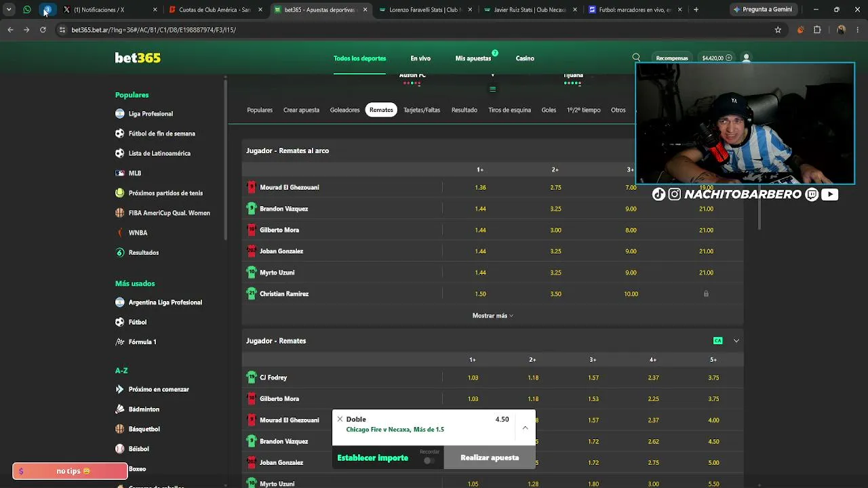
Task: Select the Tarjetas/Faltas market tab
Action: point(422,110)
